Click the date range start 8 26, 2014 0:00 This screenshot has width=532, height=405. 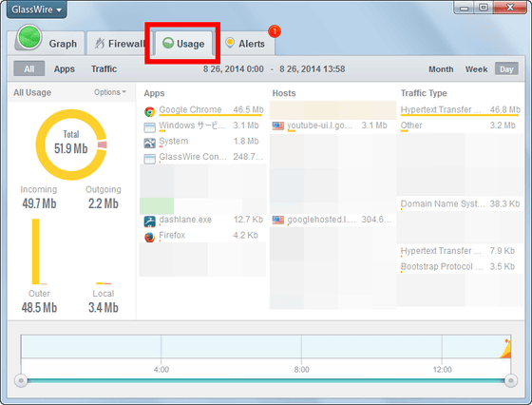coord(234,69)
